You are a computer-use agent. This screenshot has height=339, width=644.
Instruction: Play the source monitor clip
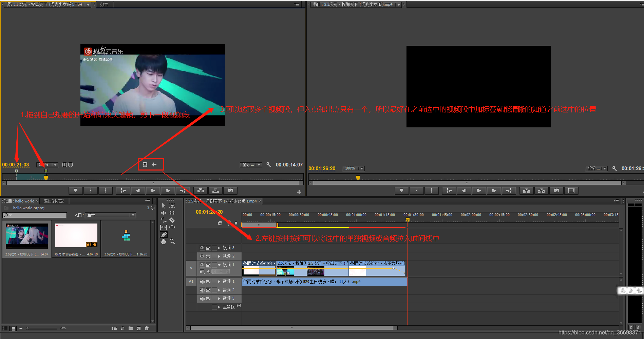153,191
